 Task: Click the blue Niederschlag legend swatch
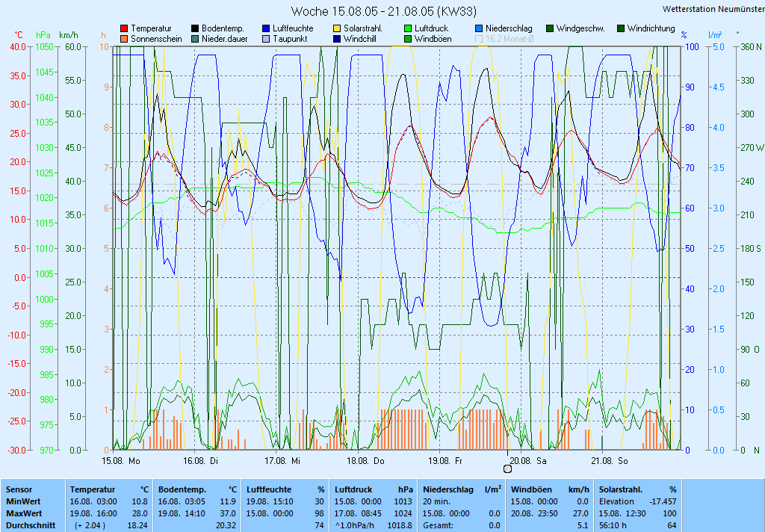click(x=479, y=29)
